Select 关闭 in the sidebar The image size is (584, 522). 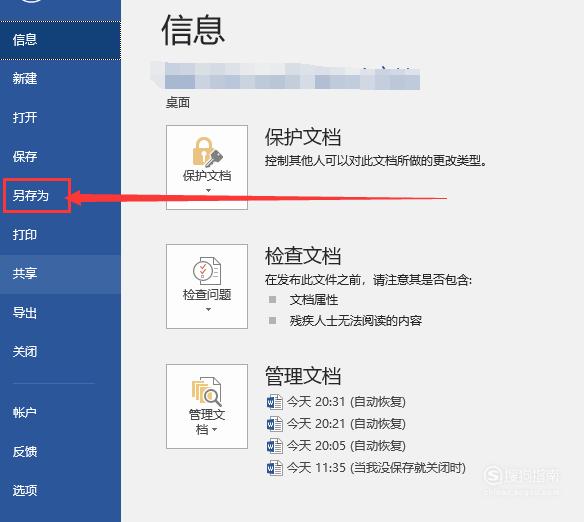click(x=60, y=351)
